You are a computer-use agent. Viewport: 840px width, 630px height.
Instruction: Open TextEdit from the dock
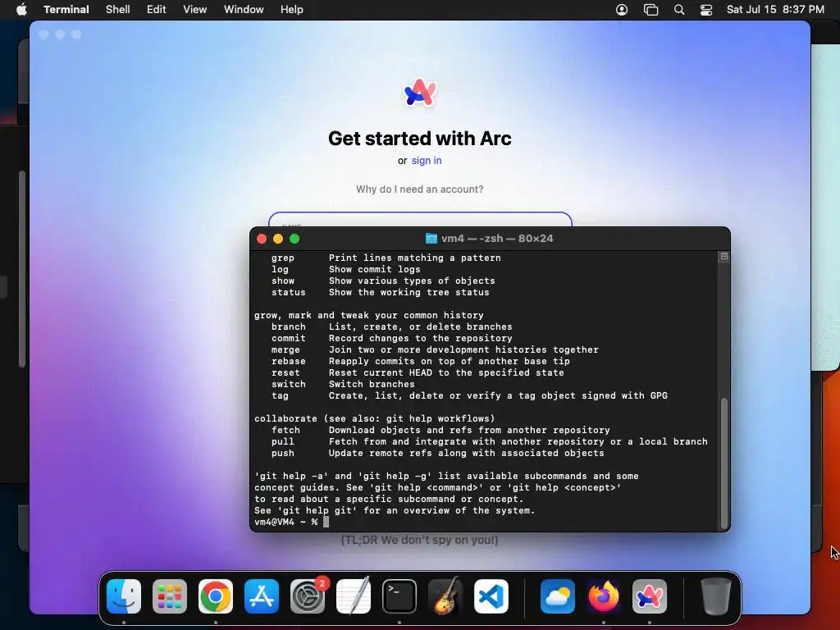coord(354,596)
